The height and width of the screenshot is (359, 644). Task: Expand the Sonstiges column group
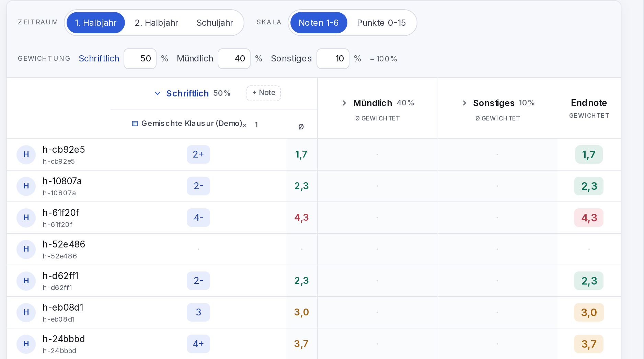464,103
